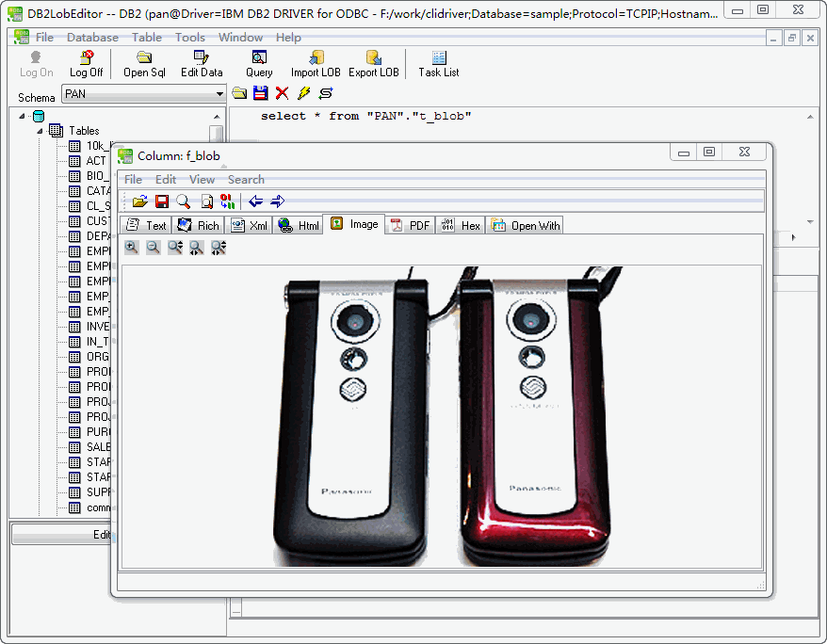Click the binary 01 convert icon
The image size is (827, 644).
pos(227,201)
